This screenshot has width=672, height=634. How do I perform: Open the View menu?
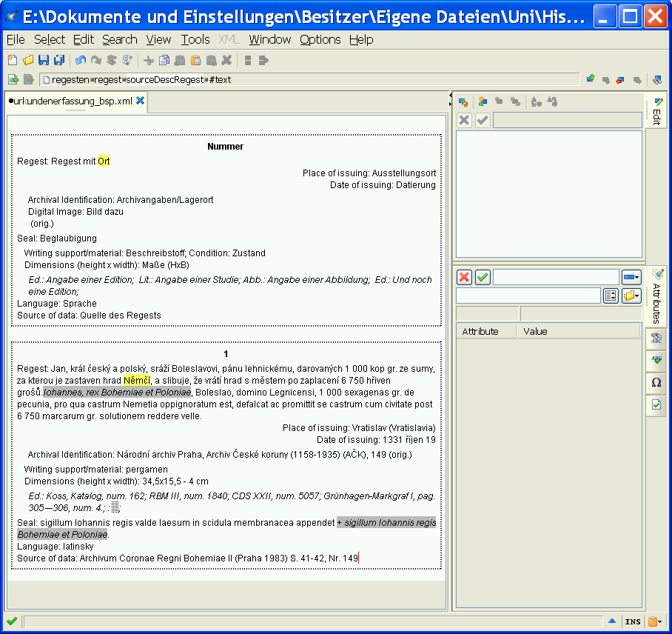(158, 39)
